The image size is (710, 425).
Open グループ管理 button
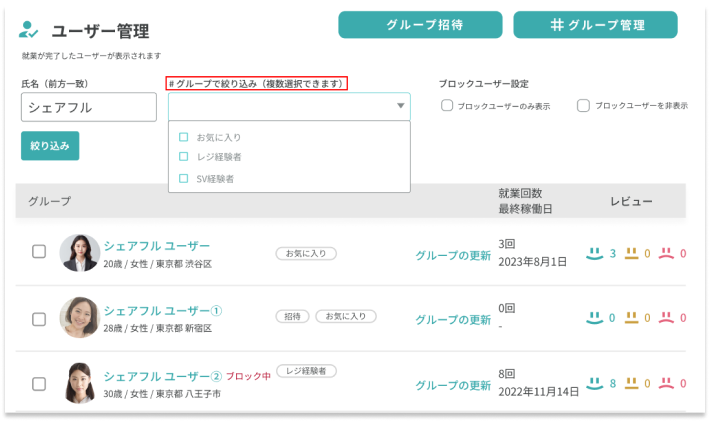tap(595, 25)
